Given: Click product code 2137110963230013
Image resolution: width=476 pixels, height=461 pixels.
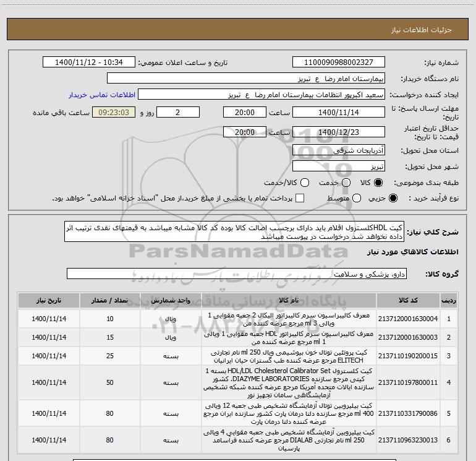Looking at the screenshot, I should coord(408,440).
